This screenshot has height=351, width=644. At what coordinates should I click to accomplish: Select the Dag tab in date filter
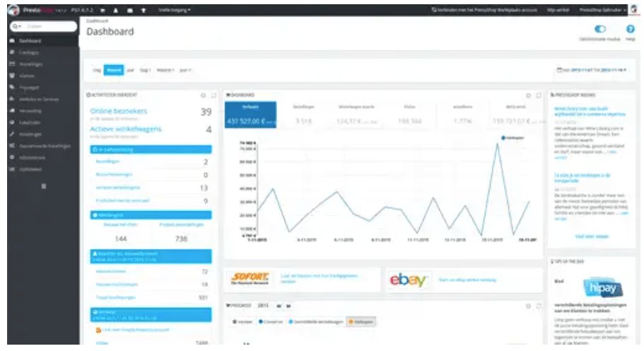(96, 70)
